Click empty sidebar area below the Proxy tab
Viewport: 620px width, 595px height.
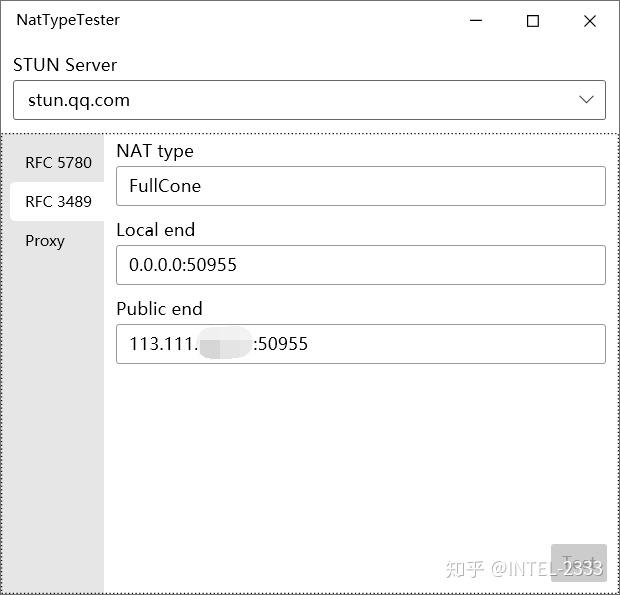coord(54,420)
